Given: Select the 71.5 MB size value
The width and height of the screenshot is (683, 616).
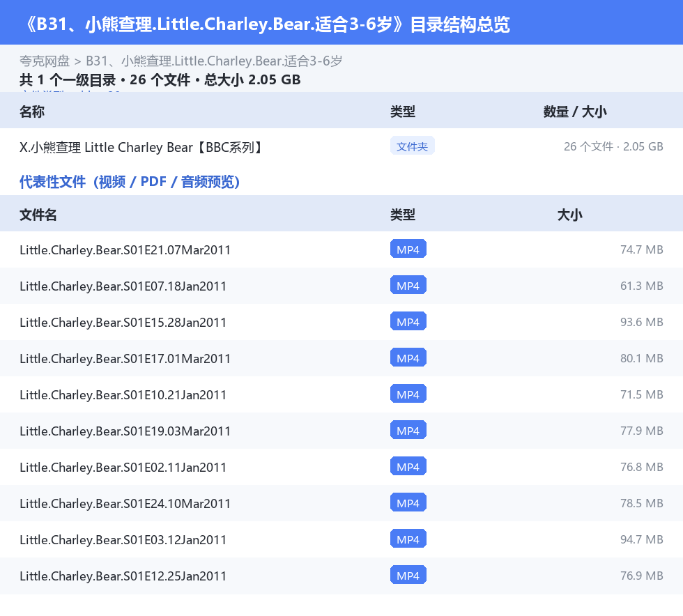Looking at the screenshot, I should click(x=642, y=394).
